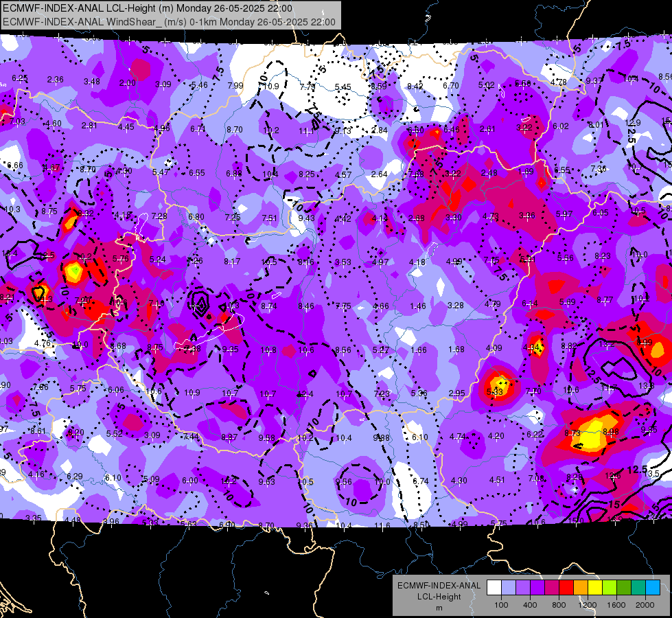The height and width of the screenshot is (618, 672).
Task: Click the light lavender legend swatch
Action: 509,588
